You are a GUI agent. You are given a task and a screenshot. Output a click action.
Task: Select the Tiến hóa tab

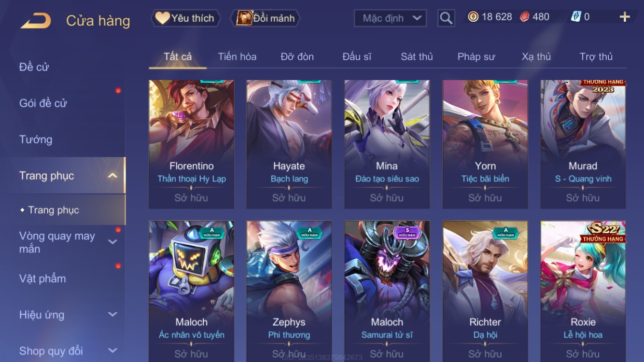click(x=237, y=56)
